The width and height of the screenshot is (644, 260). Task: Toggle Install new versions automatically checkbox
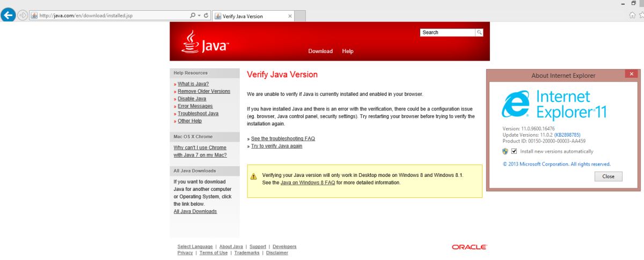coord(514,152)
